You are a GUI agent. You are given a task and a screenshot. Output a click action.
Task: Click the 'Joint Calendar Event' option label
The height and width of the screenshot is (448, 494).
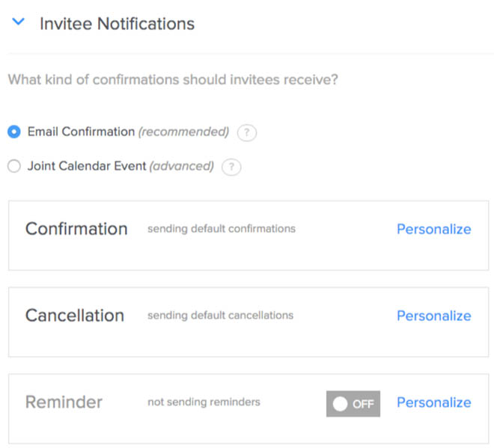click(x=87, y=166)
